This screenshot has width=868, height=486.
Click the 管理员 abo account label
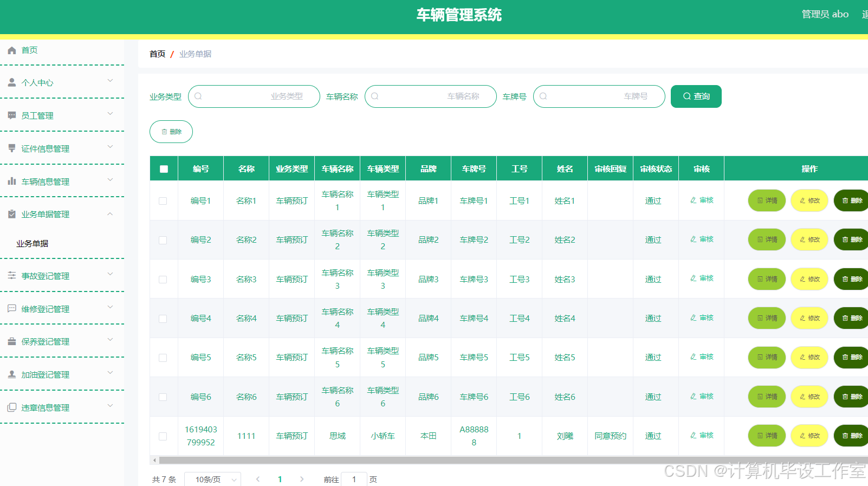[x=825, y=14]
